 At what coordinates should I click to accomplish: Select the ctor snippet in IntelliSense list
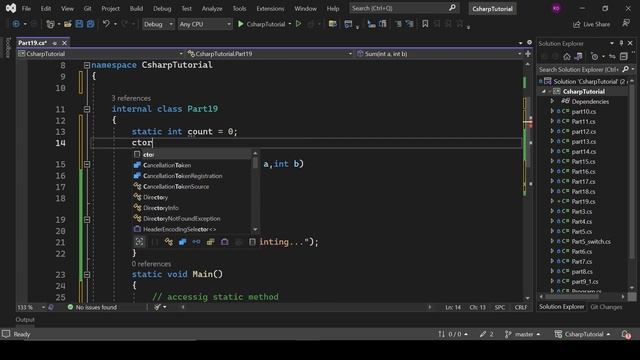pyautogui.click(x=192, y=154)
